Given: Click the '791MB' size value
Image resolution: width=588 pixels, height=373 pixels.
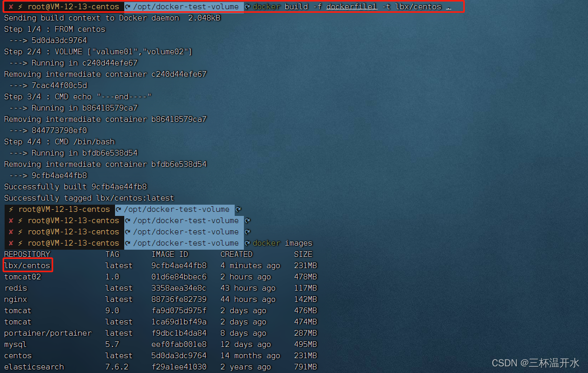Looking at the screenshot, I should pyautogui.click(x=306, y=367).
